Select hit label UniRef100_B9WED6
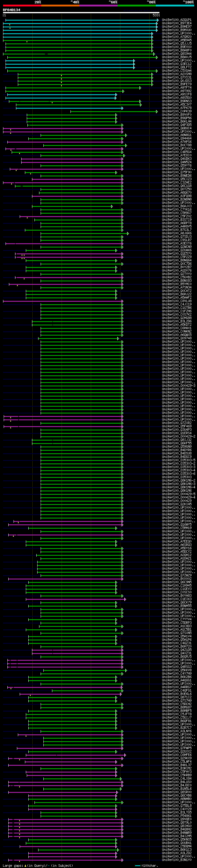Image resolution: width=197 pixels, height=868 pixels. (177, 176)
